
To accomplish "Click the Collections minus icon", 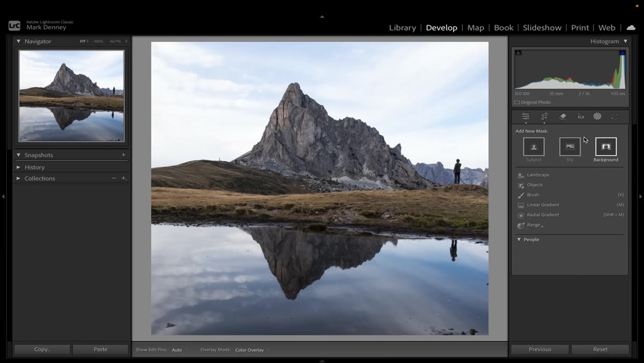I will (114, 178).
